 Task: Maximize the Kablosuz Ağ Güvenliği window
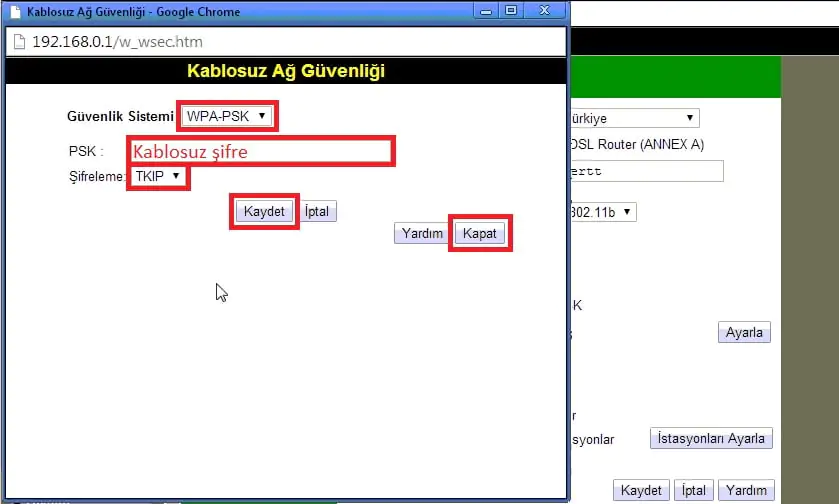(x=511, y=11)
